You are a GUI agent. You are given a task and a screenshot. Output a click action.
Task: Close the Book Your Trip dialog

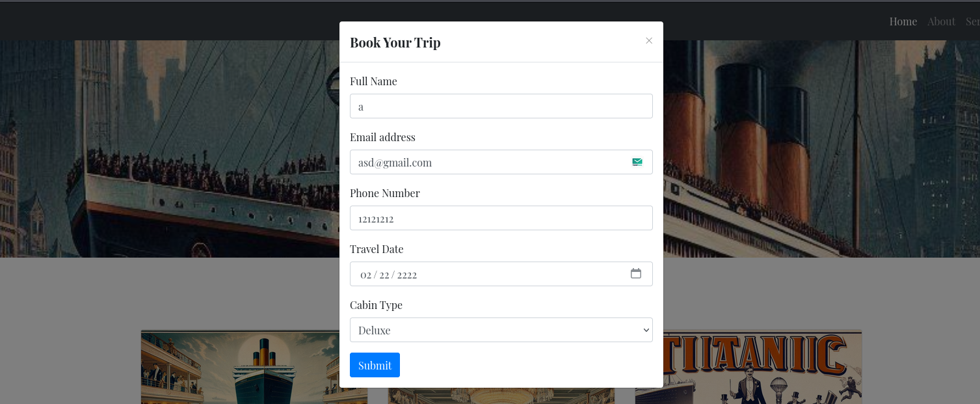pyautogui.click(x=649, y=40)
